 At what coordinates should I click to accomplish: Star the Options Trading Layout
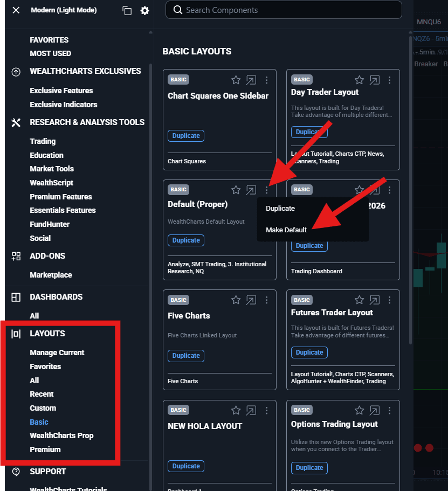(x=360, y=410)
